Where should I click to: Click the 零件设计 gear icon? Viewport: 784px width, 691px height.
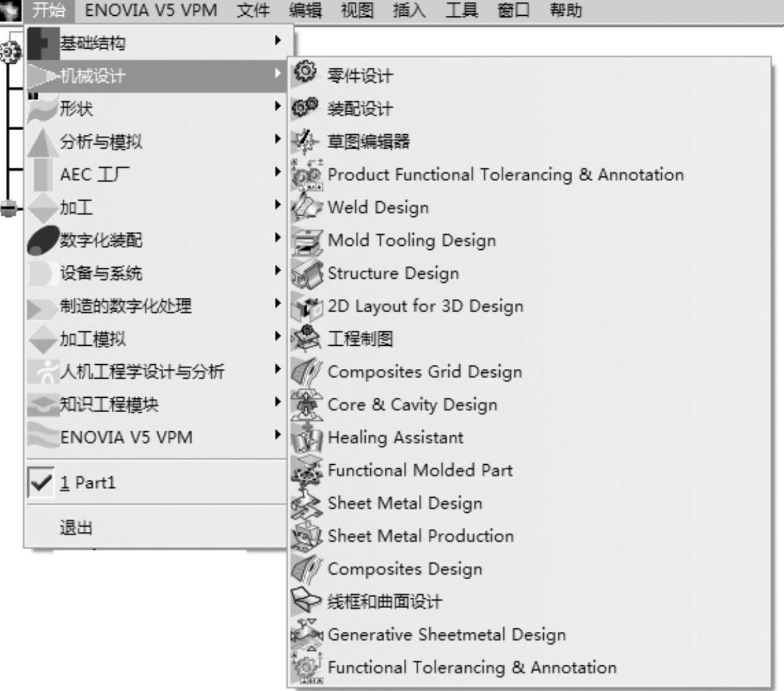305,72
